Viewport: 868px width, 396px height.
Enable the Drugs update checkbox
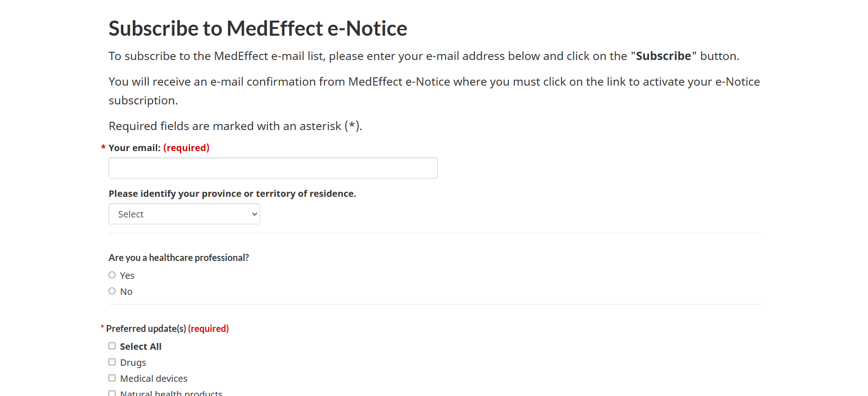pos(112,362)
